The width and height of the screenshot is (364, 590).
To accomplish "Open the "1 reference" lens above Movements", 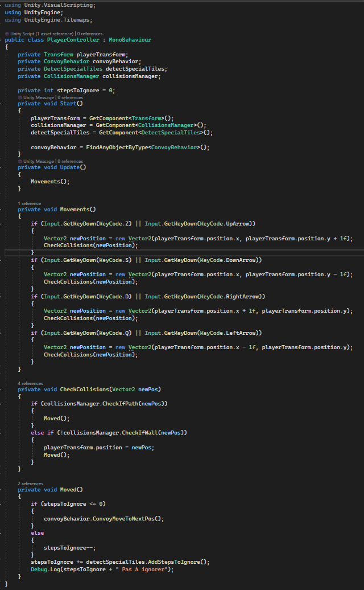I will pos(30,203).
